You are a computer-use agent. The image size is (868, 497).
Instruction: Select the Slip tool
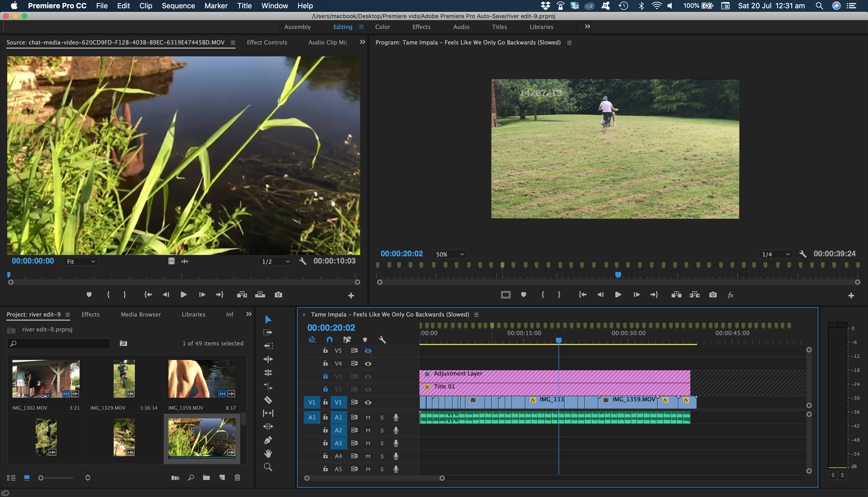[268, 413]
